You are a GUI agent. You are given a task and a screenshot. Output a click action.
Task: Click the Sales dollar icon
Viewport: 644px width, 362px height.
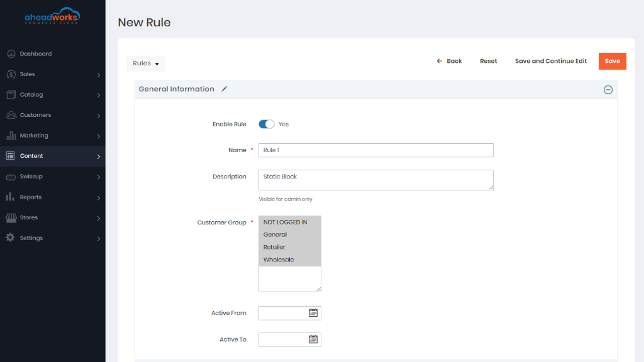coord(11,74)
